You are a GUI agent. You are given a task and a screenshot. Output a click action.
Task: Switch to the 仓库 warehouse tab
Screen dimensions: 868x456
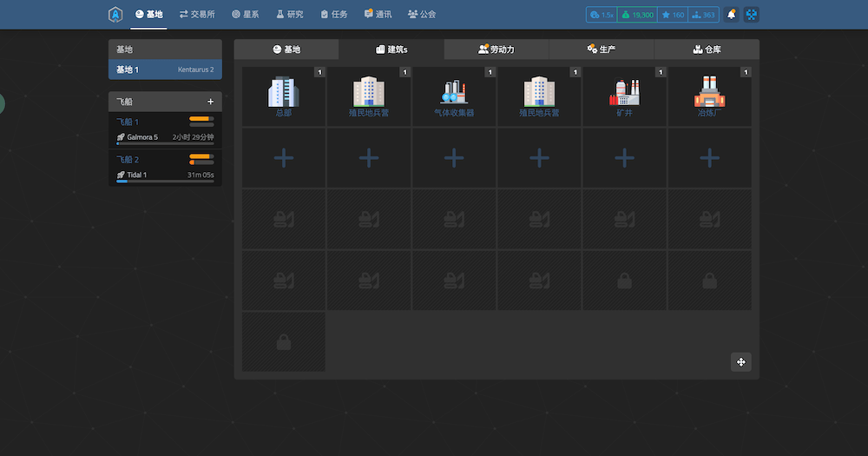pyautogui.click(x=707, y=50)
